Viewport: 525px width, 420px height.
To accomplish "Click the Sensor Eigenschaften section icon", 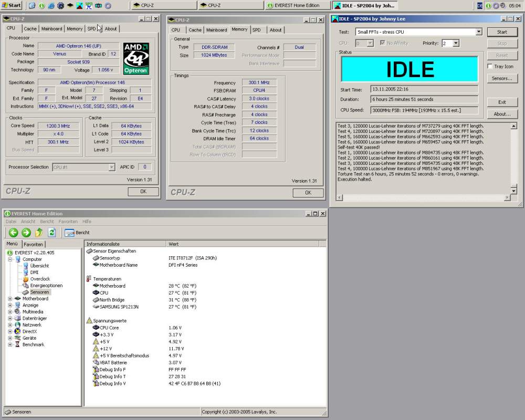I will [89, 251].
